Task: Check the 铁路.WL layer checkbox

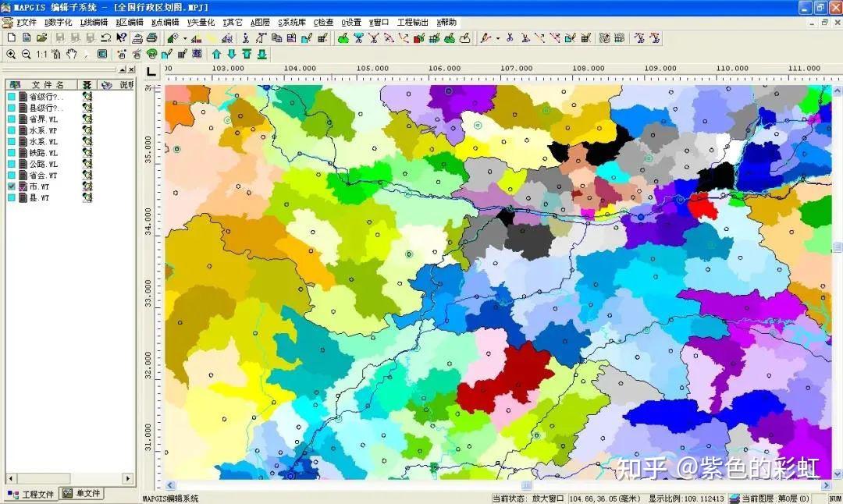Action: click(10, 152)
